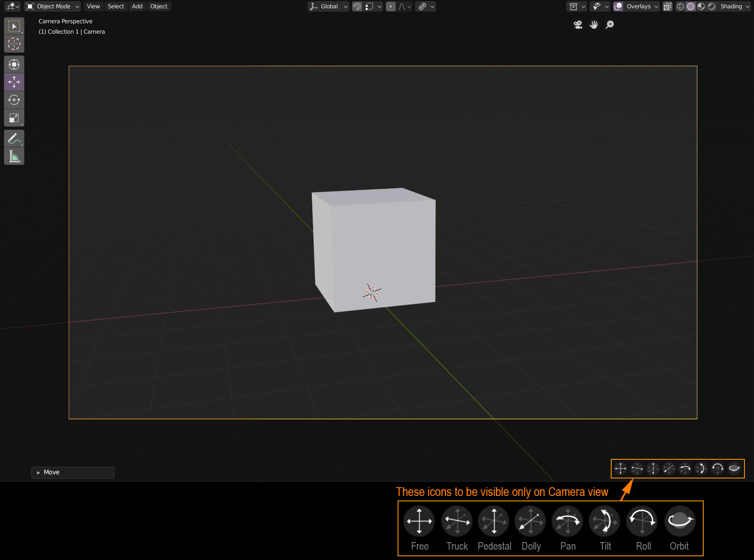
Task: Click the small Orbit camera icon in viewport corner
Action: (734, 468)
